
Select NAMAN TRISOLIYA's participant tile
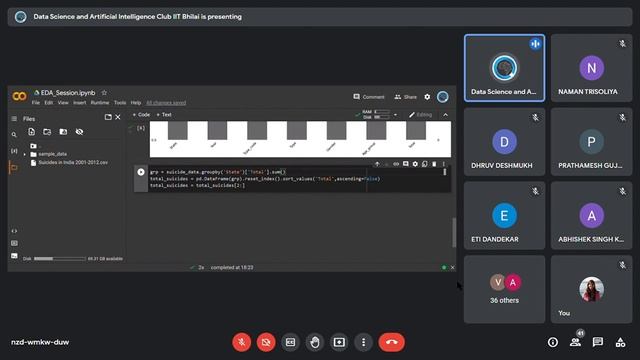pyautogui.click(x=591, y=68)
